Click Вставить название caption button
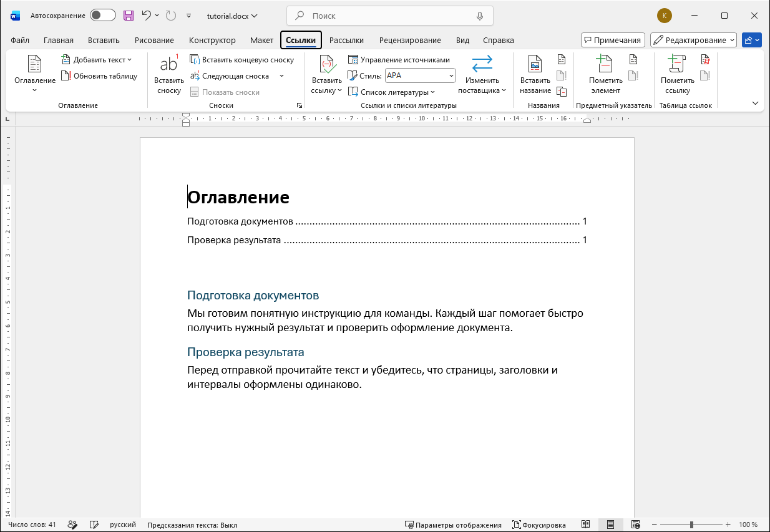This screenshot has width=770, height=532. coord(535,74)
